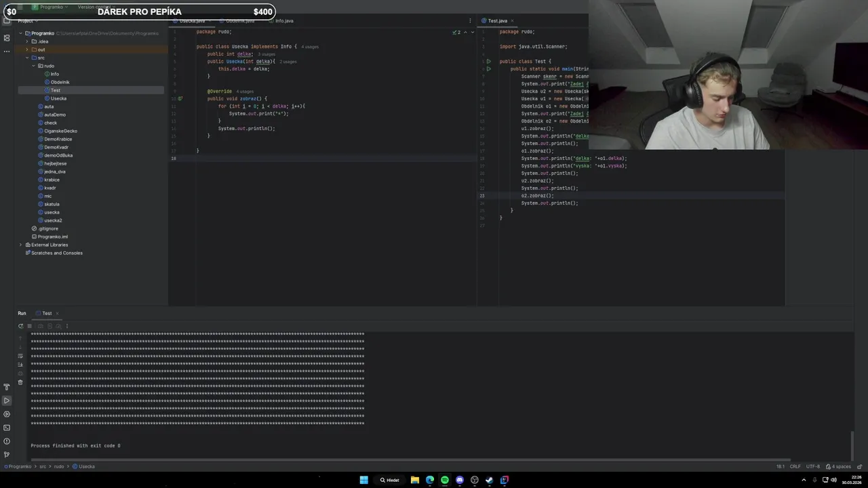The height and width of the screenshot is (488, 868).
Task: Open the Build hammer tool window
Action: click(x=7, y=387)
